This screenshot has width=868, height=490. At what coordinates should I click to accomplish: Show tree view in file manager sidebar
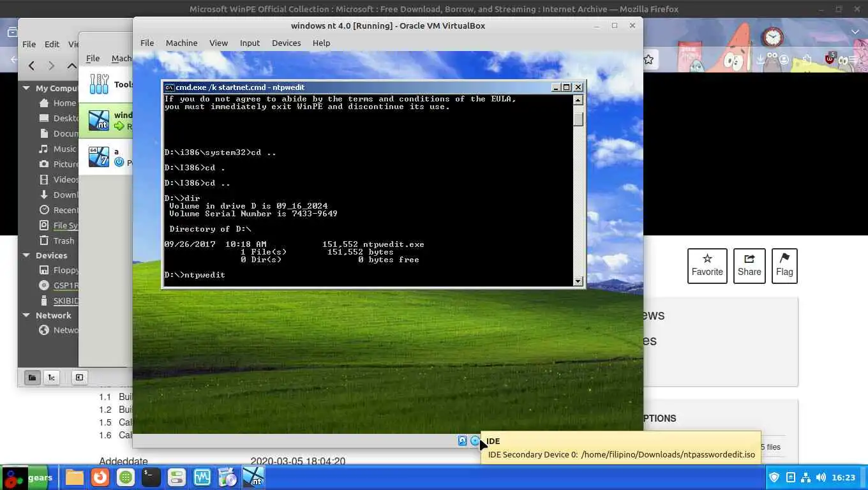coord(52,377)
